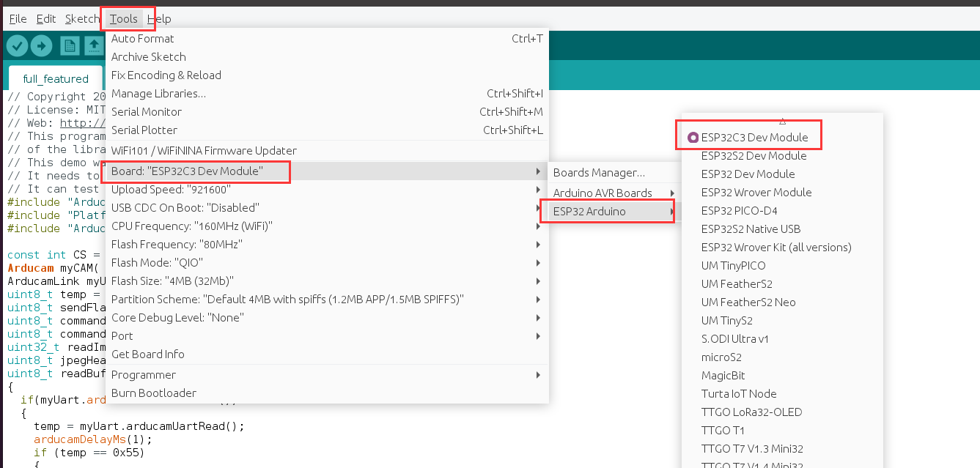
Task: Expand Board: "ESP32C3 Dev Module" submenu
Action: pos(327,171)
